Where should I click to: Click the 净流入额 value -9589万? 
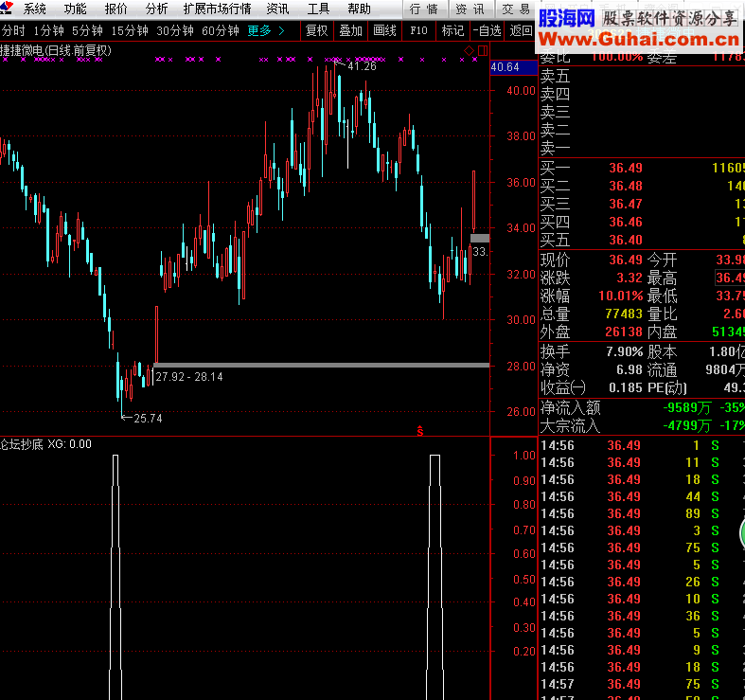point(687,408)
